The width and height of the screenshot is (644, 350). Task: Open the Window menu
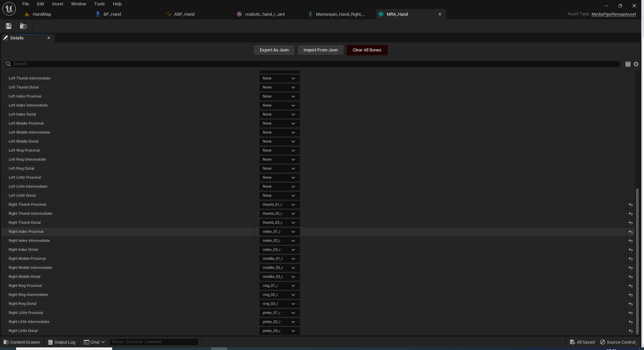78,4
